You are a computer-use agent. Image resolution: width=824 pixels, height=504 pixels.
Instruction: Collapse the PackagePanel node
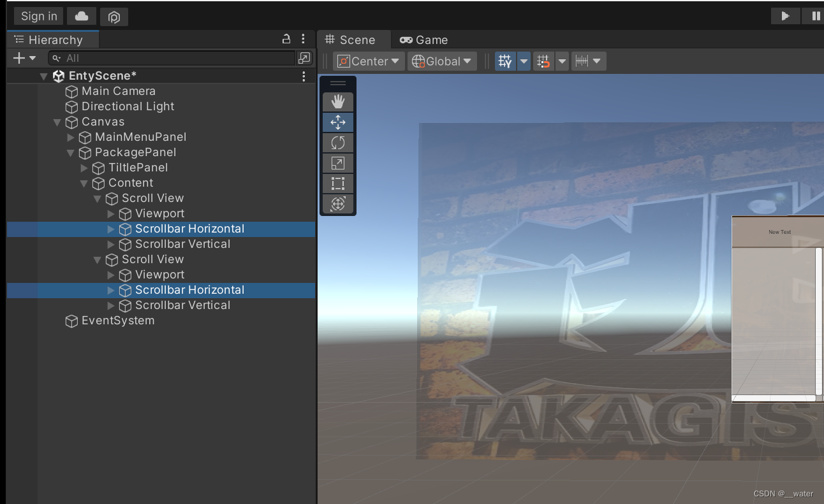(71, 153)
